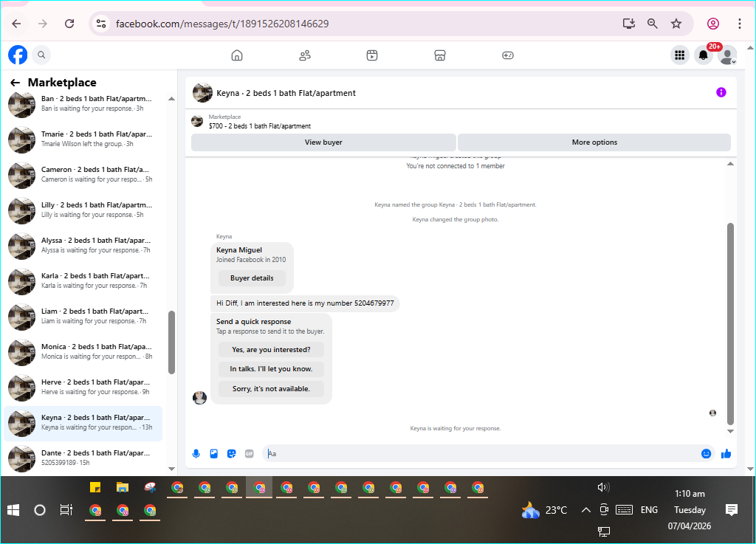Open the emoji picker smiley icon
The height and width of the screenshot is (544, 756).
tap(706, 453)
